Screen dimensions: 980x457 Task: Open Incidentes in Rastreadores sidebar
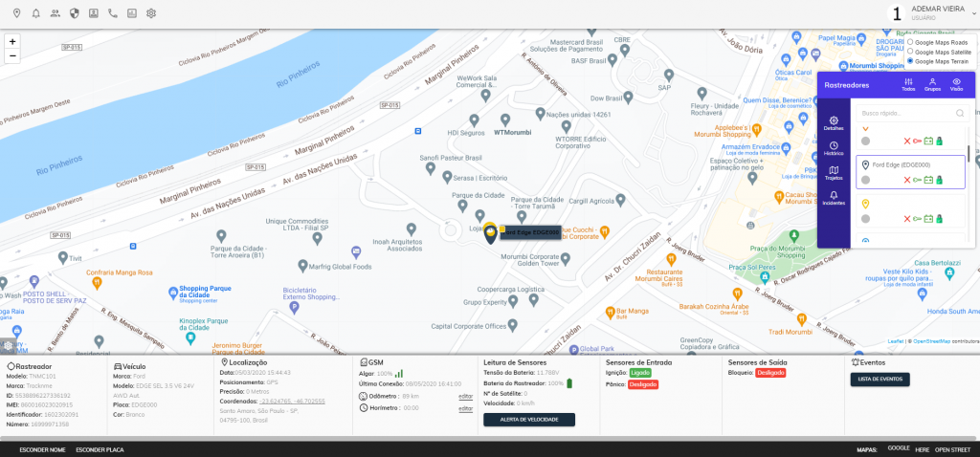pyautogui.click(x=834, y=198)
